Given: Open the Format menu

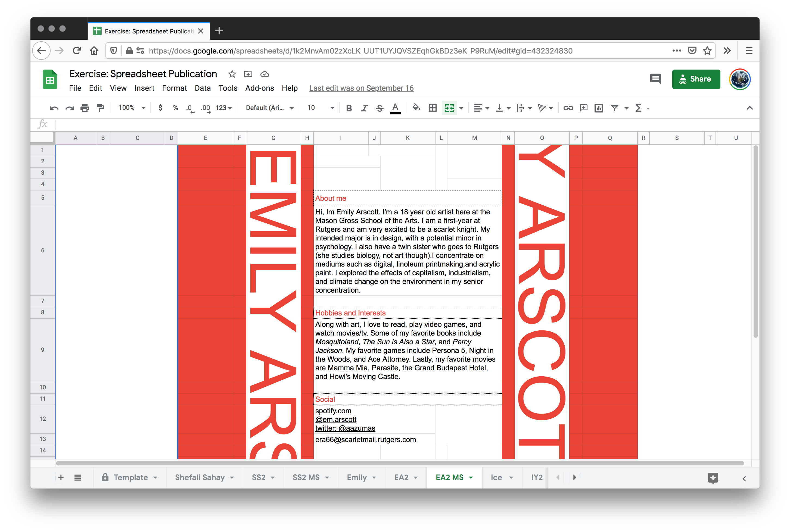Looking at the screenshot, I should (175, 88).
